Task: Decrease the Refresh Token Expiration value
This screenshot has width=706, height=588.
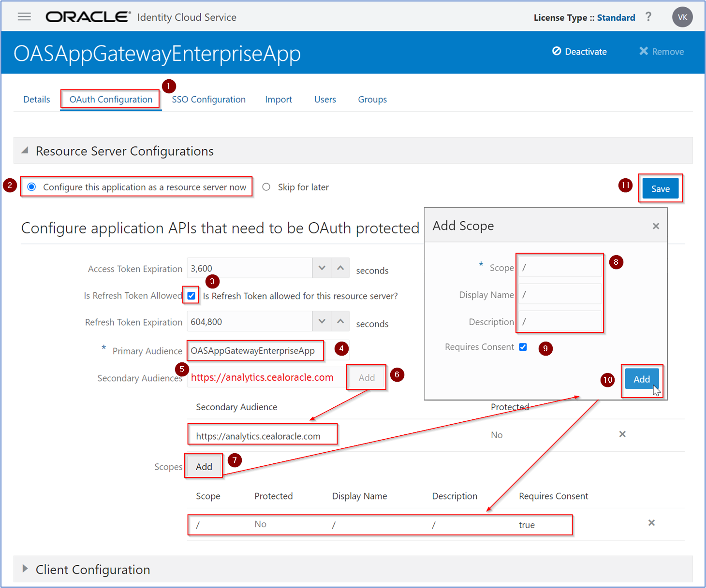Action: point(322,321)
